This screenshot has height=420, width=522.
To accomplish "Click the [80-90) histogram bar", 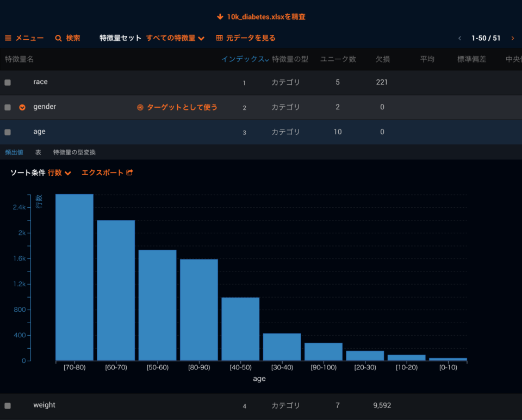I will [x=199, y=310].
